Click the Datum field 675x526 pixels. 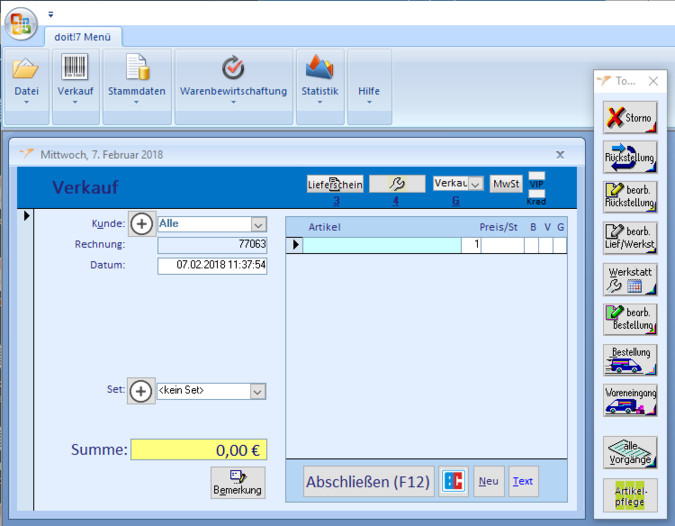[x=212, y=266]
